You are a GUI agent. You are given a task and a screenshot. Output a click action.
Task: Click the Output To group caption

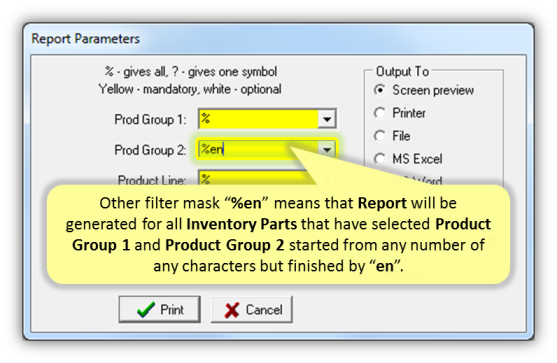(402, 71)
